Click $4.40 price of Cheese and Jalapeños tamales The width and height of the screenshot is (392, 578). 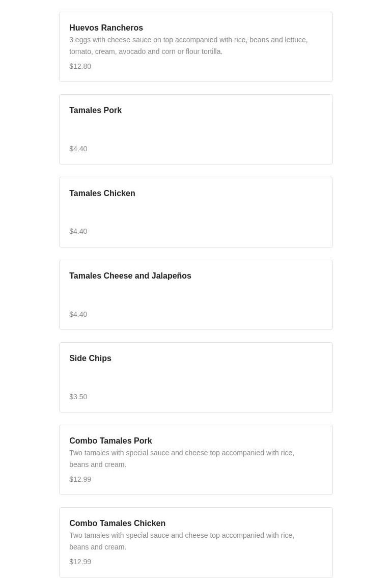point(78,314)
